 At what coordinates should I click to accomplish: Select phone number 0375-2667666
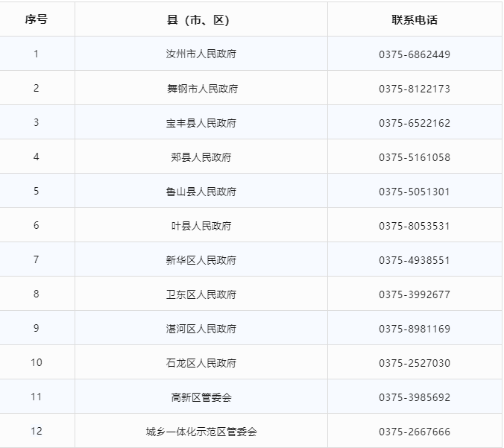pos(415,432)
